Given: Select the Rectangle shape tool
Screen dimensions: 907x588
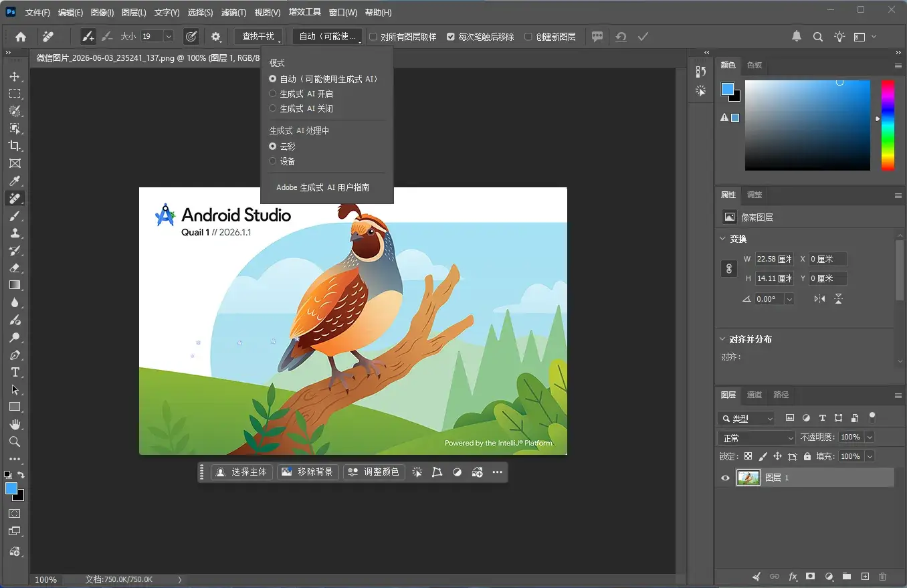Looking at the screenshot, I should tap(15, 407).
